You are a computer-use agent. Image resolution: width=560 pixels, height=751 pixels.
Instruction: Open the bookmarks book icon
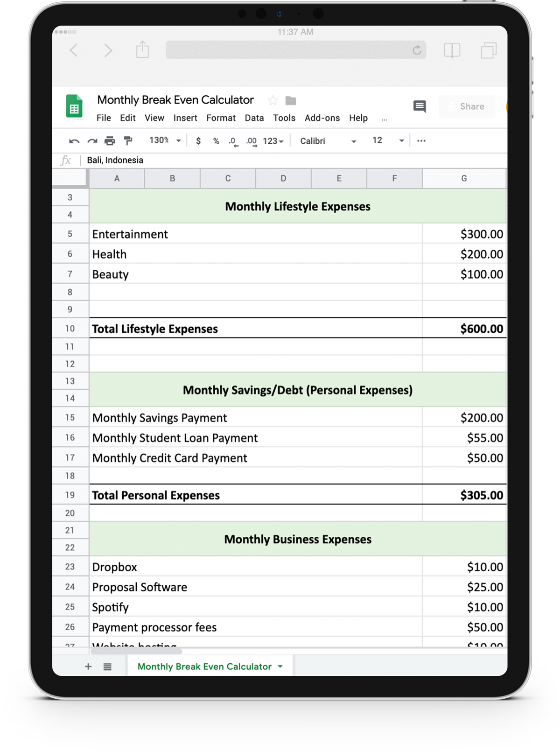click(x=452, y=50)
